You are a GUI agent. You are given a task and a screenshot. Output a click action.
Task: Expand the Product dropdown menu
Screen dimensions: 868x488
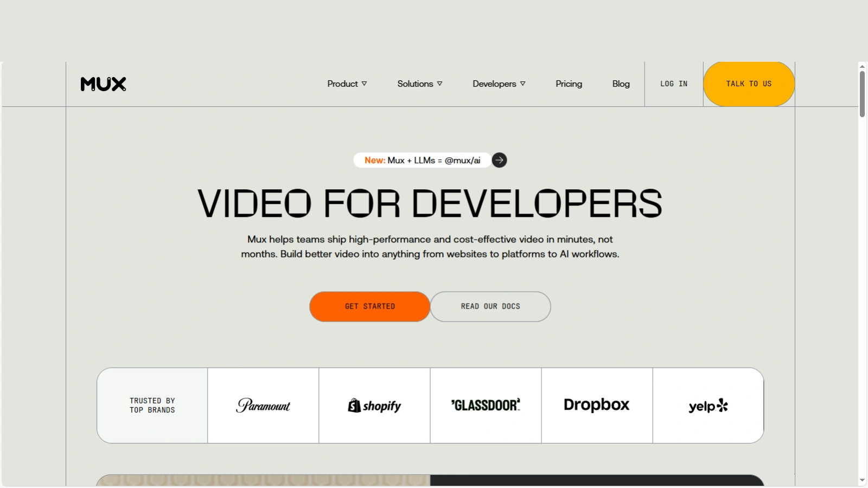[347, 84]
